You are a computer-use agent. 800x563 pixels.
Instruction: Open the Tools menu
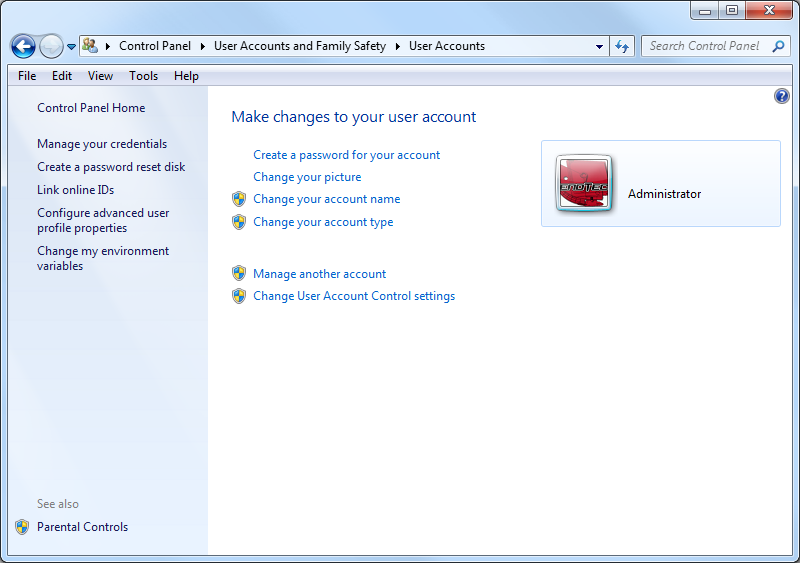(143, 76)
